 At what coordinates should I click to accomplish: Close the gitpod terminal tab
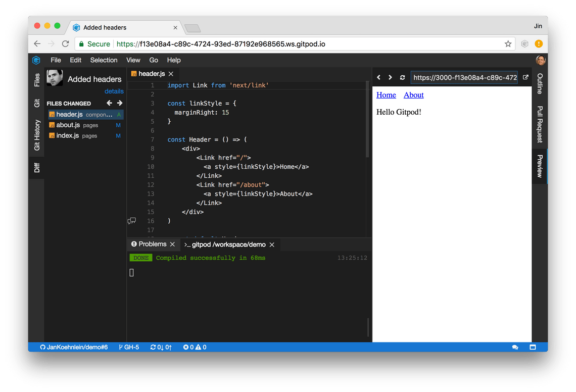pyautogui.click(x=272, y=244)
